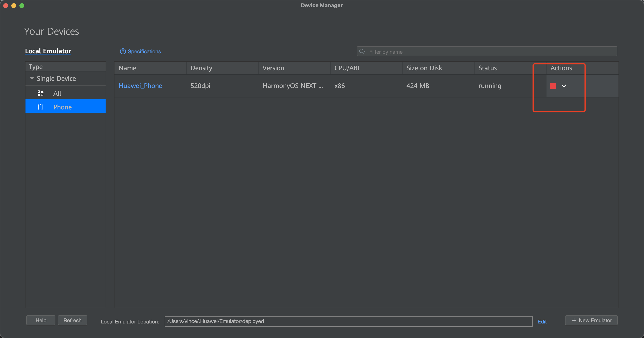644x338 pixels.
Task: Click the emulator location path field
Action: click(348, 321)
